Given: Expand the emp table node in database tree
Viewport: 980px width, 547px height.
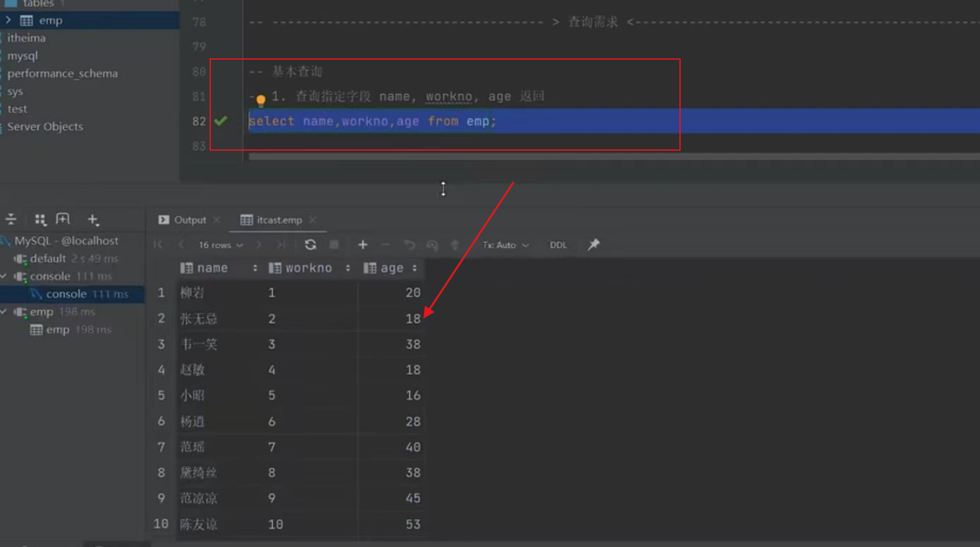Looking at the screenshot, I should (8, 20).
